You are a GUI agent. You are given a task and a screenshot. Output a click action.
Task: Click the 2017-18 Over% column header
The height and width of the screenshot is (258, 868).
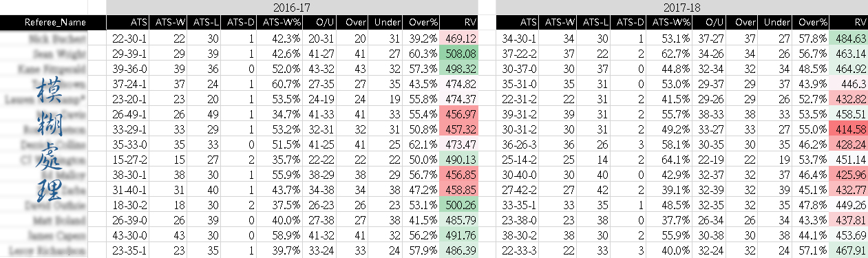pyautogui.click(x=812, y=23)
